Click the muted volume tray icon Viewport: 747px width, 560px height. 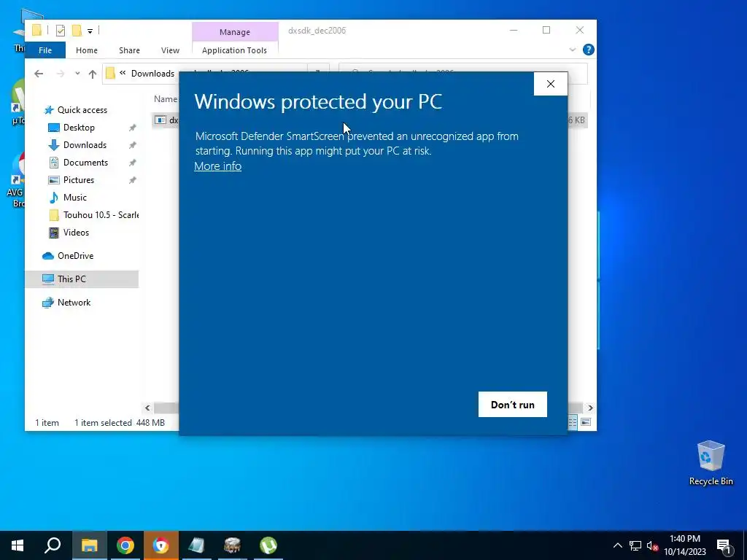[652, 545]
